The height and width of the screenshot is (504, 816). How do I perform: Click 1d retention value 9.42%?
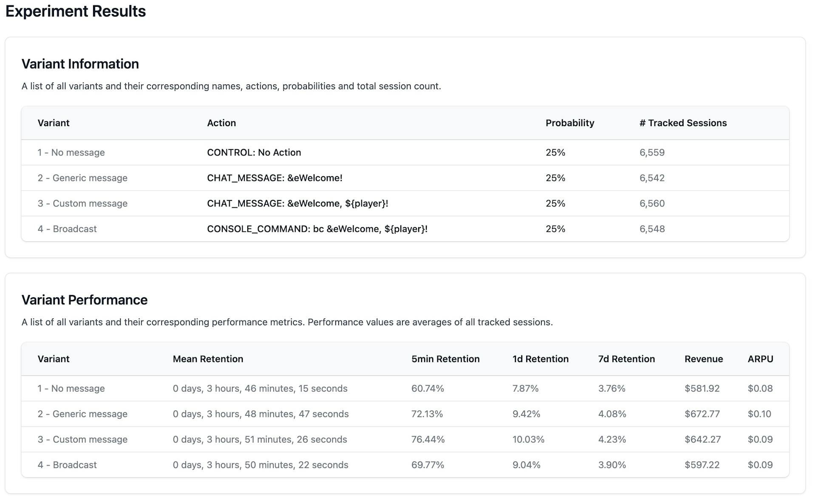coord(526,414)
